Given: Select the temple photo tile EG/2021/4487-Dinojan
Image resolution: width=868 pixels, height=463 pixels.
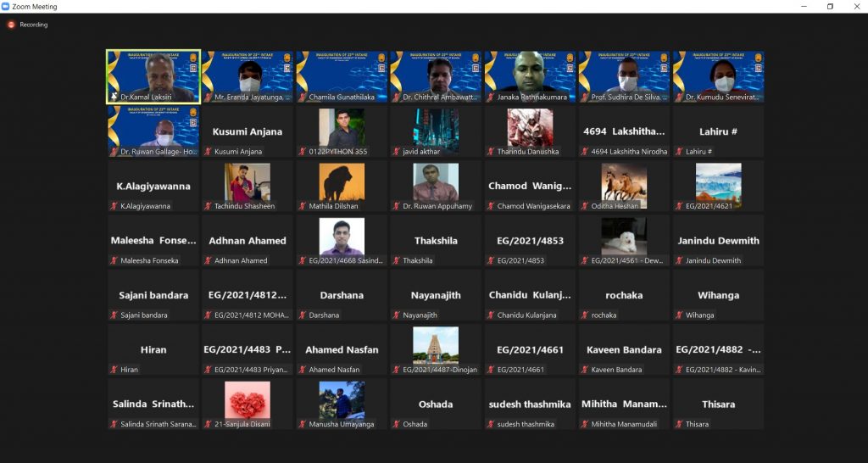Looking at the screenshot, I should click(x=436, y=349).
